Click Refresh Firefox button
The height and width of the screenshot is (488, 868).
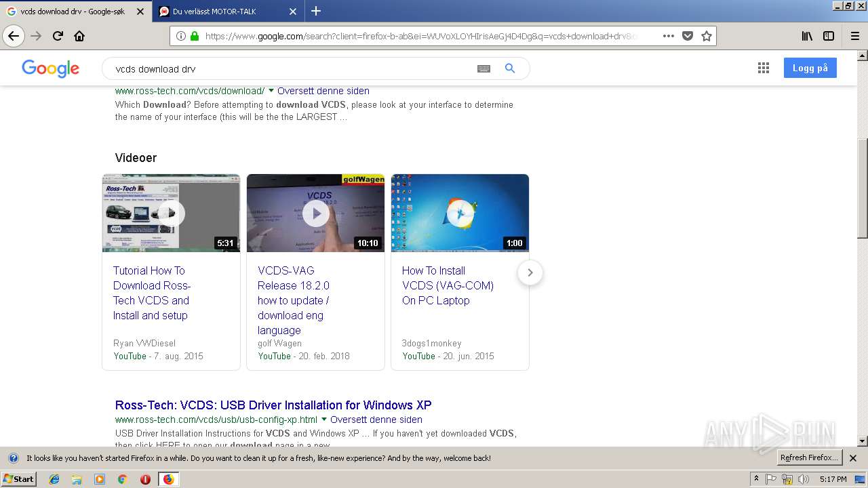[809, 457]
